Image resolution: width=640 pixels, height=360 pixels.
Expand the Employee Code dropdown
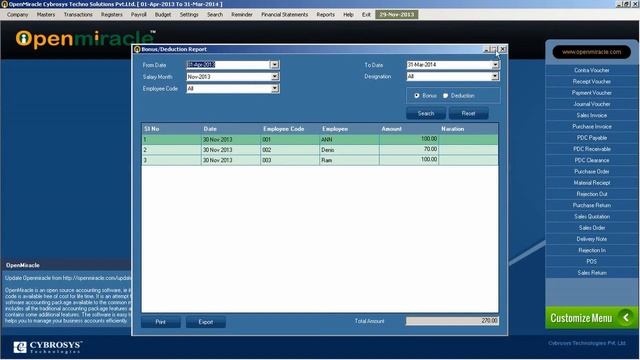click(274, 88)
